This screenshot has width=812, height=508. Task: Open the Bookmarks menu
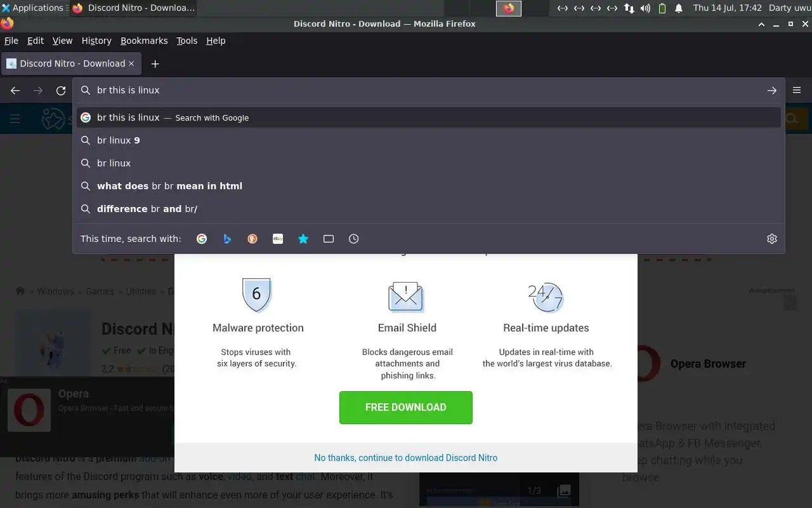coord(144,41)
